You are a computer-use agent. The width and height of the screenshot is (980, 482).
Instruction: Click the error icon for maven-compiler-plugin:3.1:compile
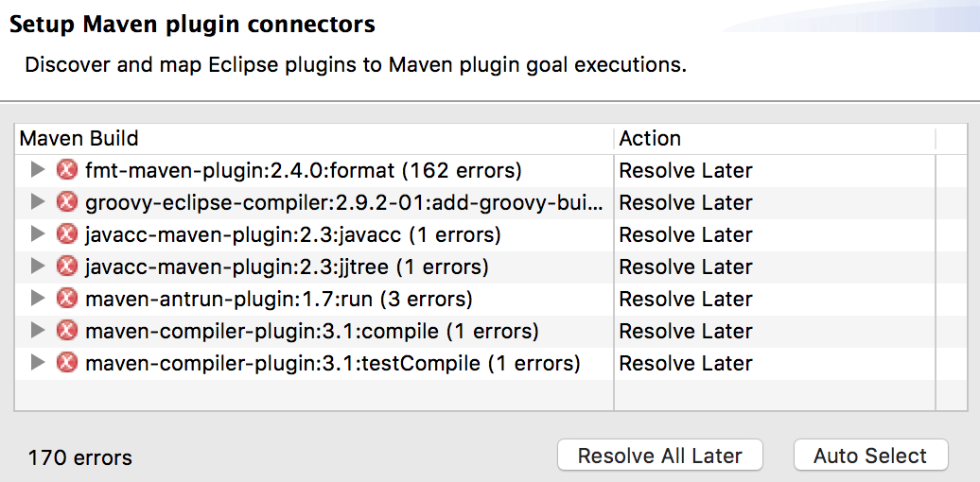(66, 331)
